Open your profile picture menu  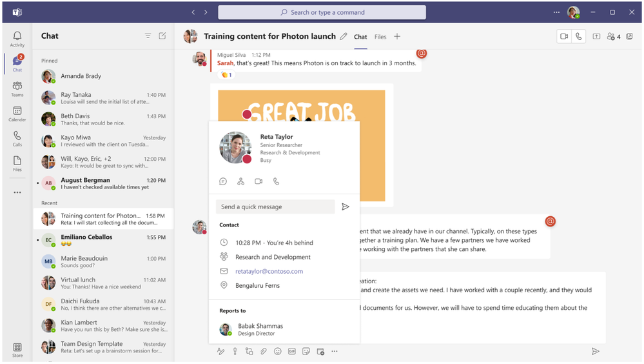pyautogui.click(x=573, y=12)
